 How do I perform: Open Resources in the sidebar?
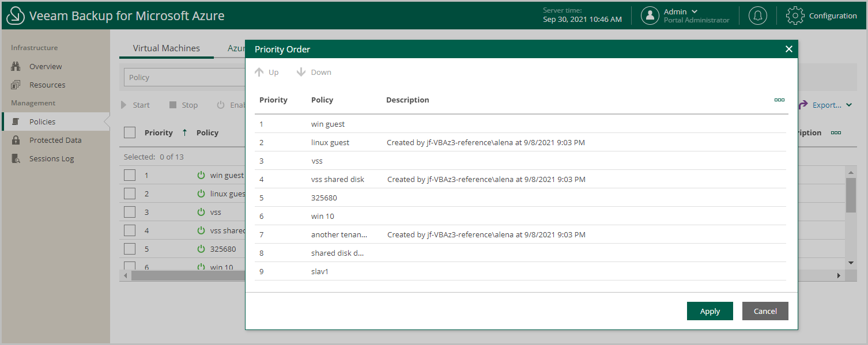click(47, 85)
